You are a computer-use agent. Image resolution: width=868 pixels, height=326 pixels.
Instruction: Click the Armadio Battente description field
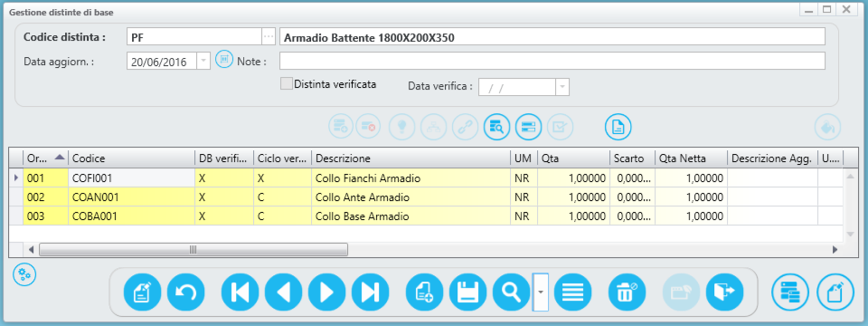point(552,36)
